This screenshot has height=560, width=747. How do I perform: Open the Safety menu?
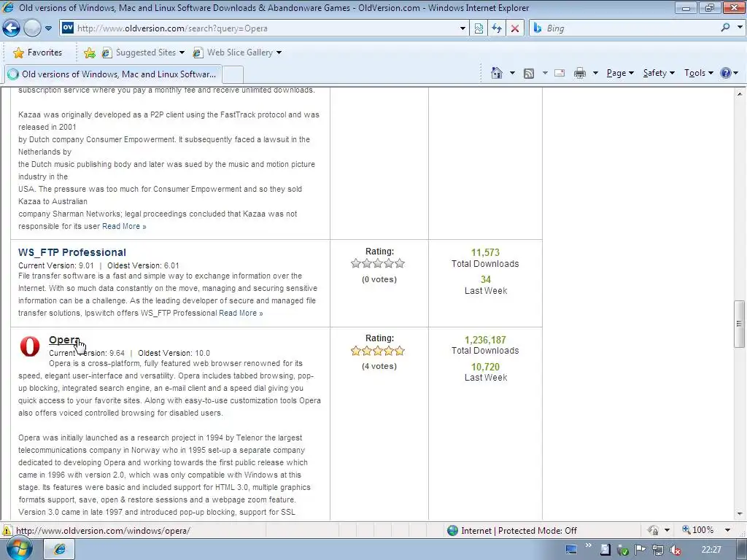pos(659,73)
